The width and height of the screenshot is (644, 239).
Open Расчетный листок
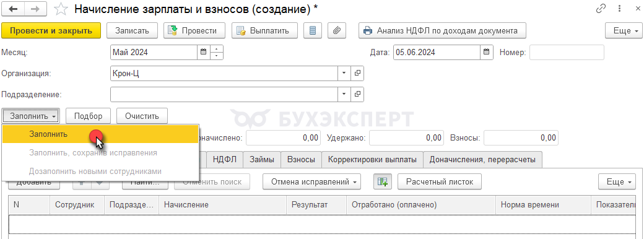440,181
